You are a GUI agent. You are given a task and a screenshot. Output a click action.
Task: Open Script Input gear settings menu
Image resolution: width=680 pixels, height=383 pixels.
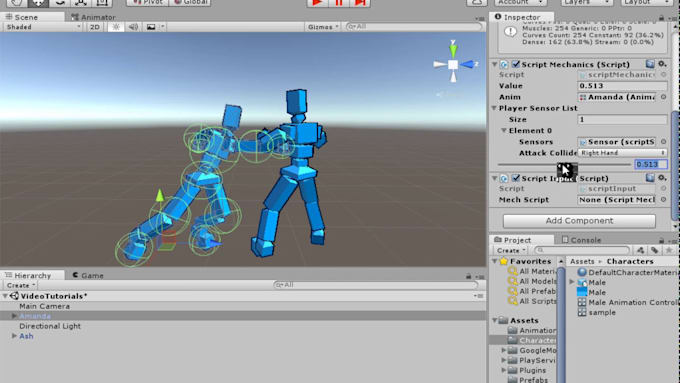click(662, 178)
